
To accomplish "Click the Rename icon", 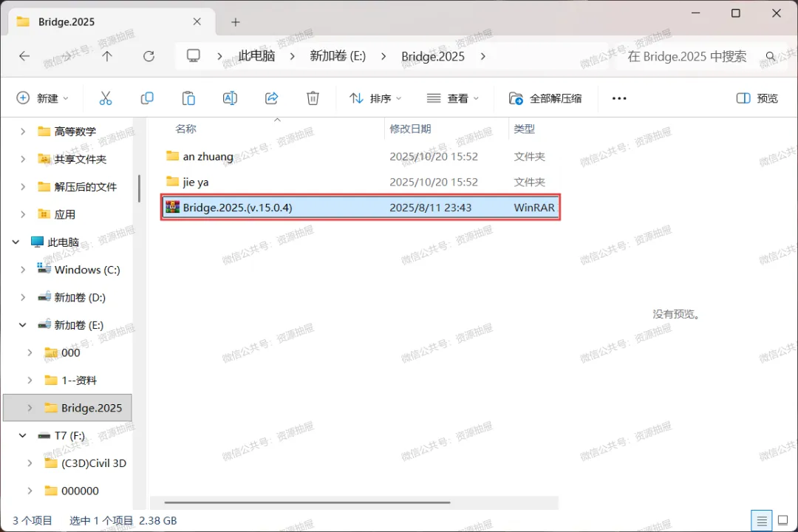I will tap(230, 98).
